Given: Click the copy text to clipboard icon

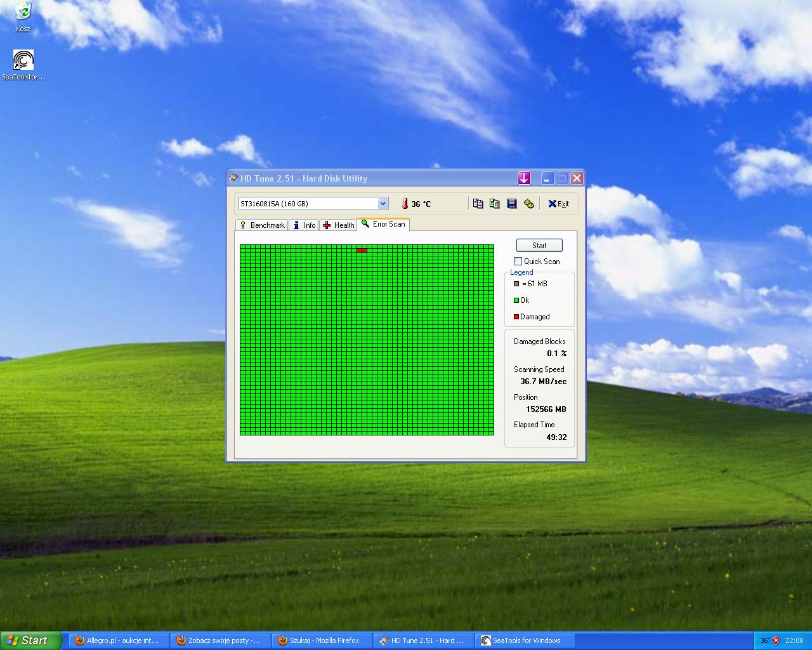Looking at the screenshot, I should (478, 203).
